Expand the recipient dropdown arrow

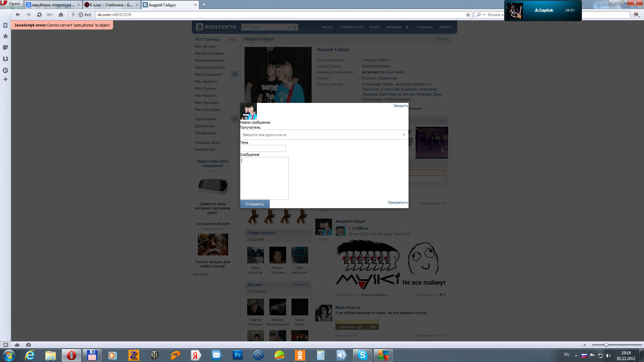point(404,135)
